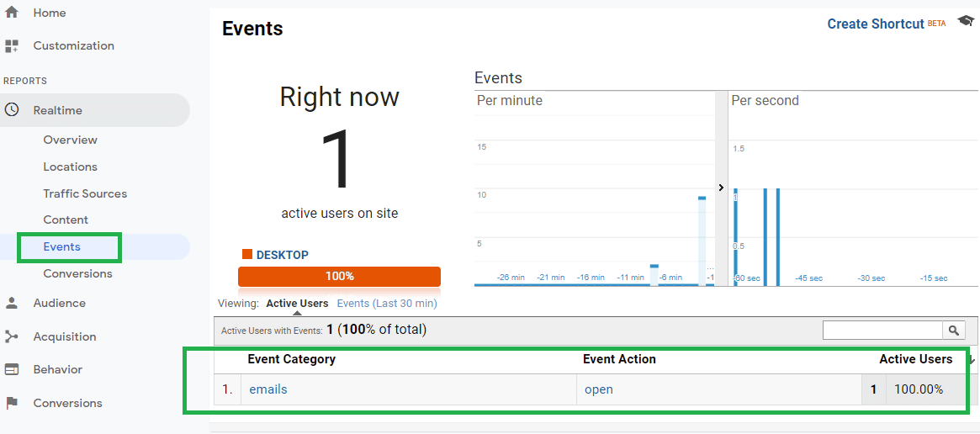
Task: Click the Acquisition branching icon
Action: pyautogui.click(x=11, y=336)
